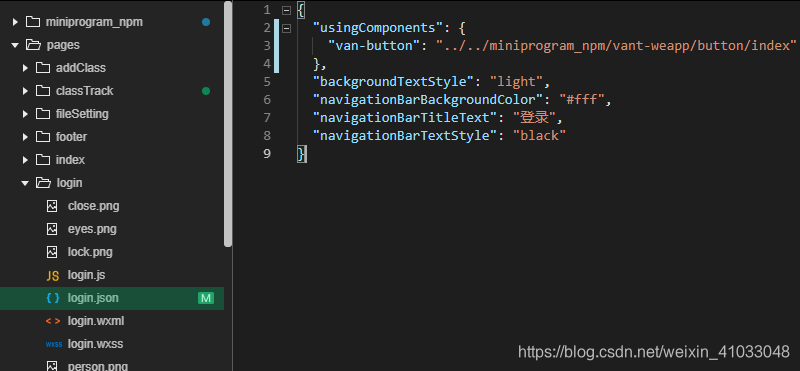Expand the fileSetting folder arrow
The image size is (800, 371).
[x=25, y=114]
